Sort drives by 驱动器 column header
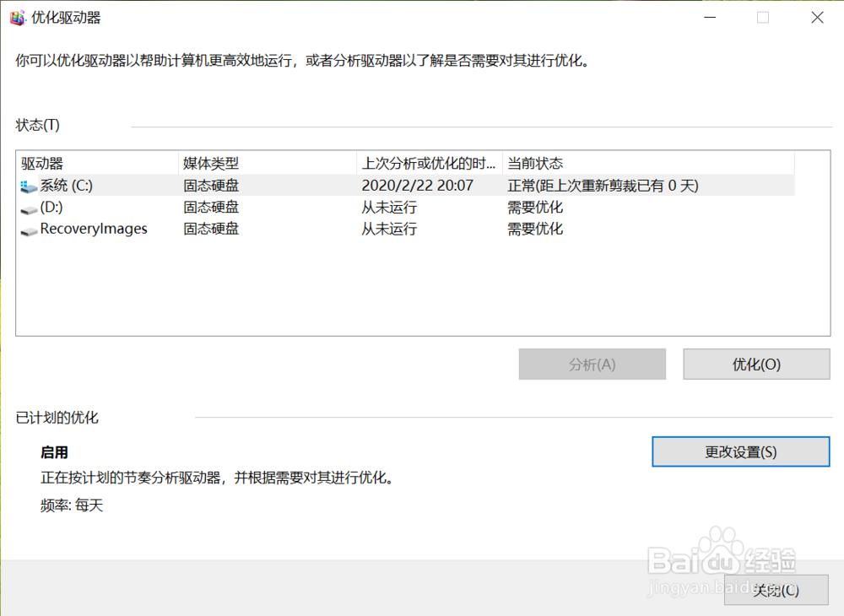 click(42, 163)
